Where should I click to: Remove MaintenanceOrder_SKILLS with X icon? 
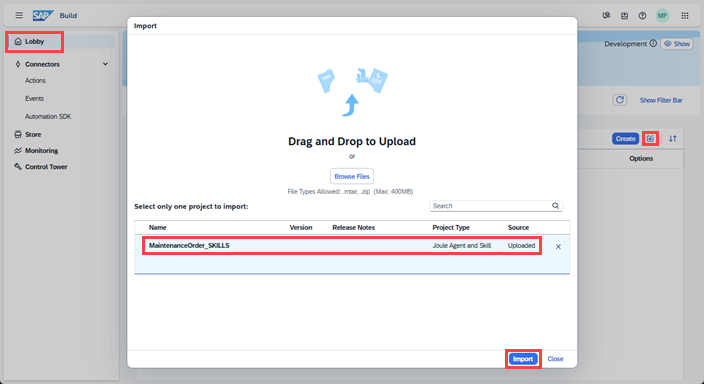[558, 247]
